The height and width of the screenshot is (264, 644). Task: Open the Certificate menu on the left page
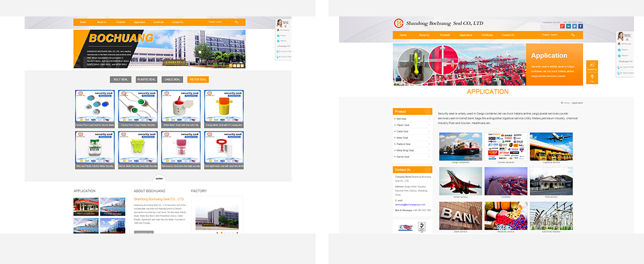click(159, 22)
